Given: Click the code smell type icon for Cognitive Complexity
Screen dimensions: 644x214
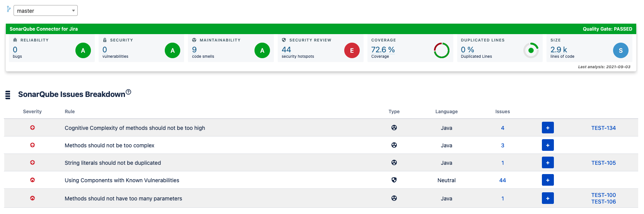Looking at the screenshot, I should tap(394, 128).
